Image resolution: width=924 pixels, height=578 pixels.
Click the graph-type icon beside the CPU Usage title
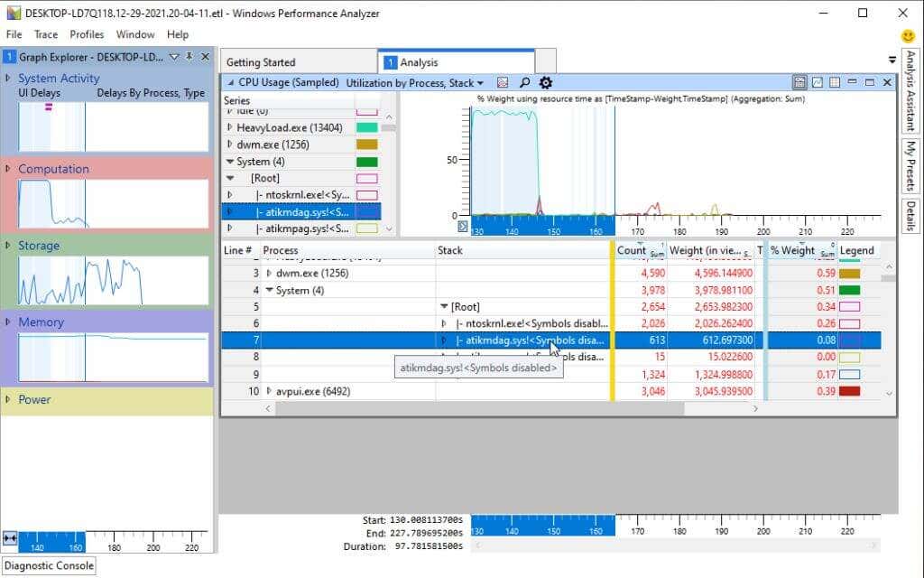502,82
